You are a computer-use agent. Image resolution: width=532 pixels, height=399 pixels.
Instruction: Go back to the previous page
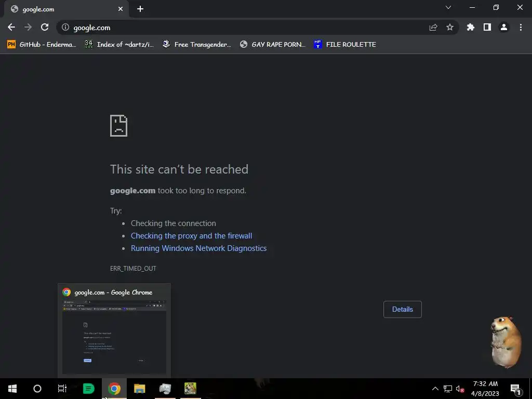[11, 27]
